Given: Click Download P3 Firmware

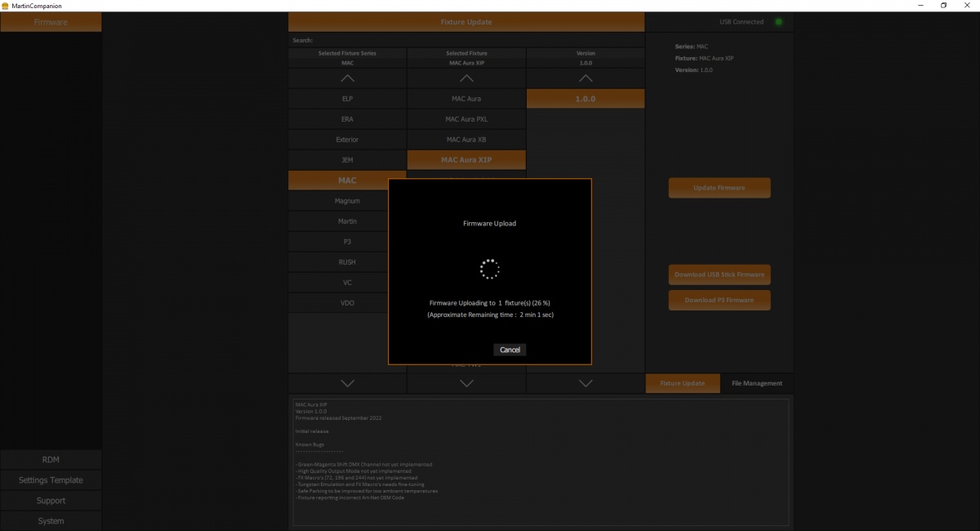Looking at the screenshot, I should click(719, 300).
